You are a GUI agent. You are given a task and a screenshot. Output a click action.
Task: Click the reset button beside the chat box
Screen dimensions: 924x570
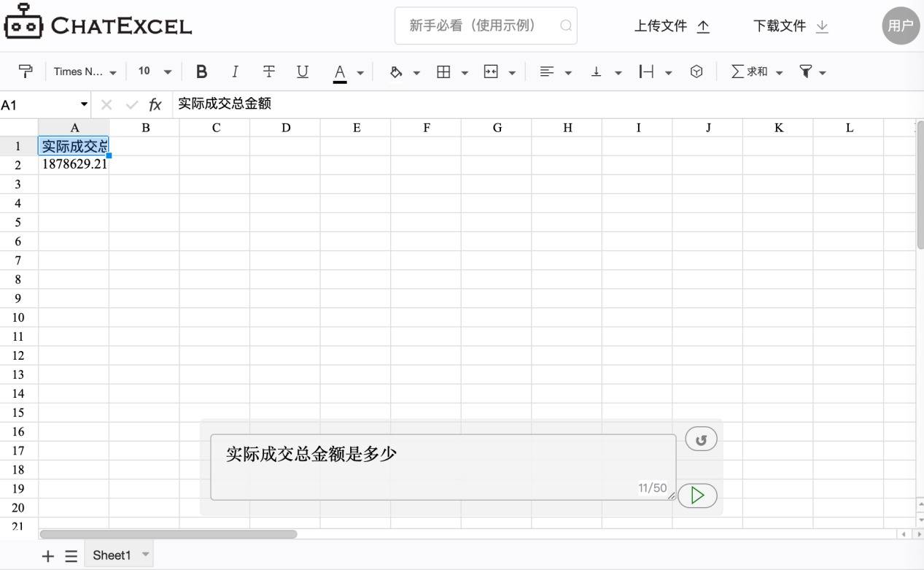[701, 439]
